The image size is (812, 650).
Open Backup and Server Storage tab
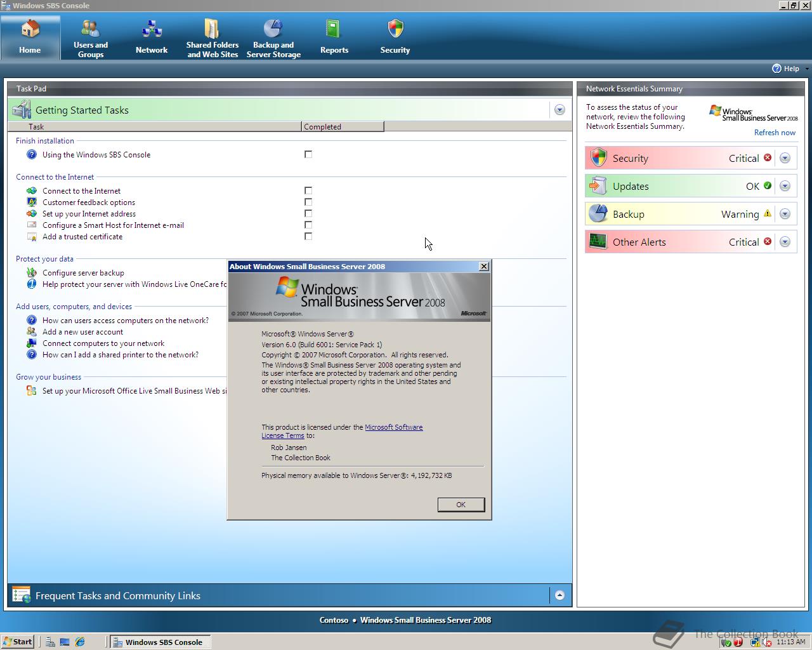pos(273,37)
